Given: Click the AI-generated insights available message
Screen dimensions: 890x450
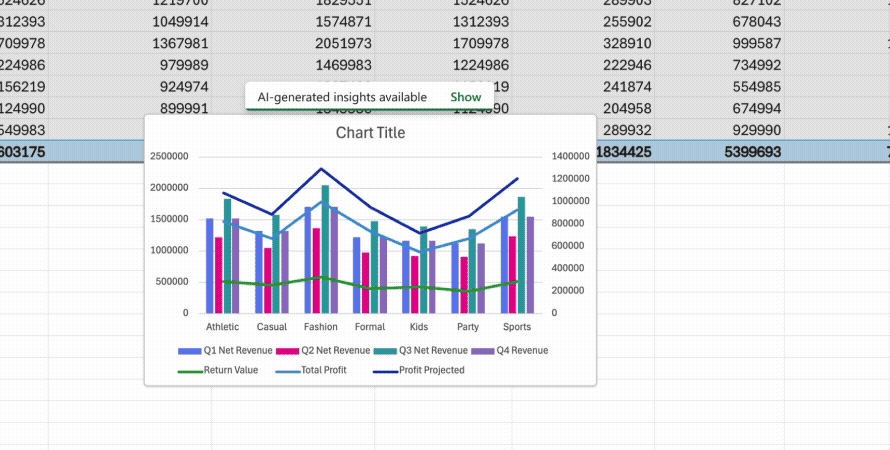Looking at the screenshot, I should tap(342, 97).
